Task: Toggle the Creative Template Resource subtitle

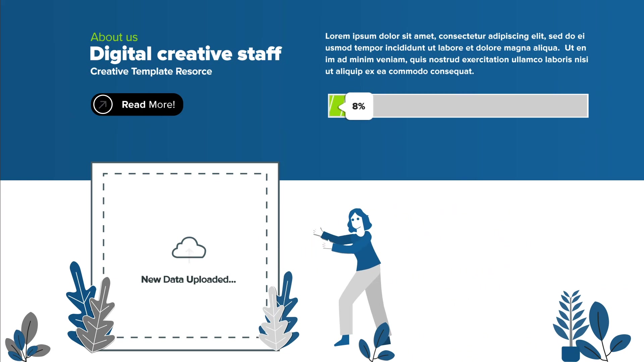Action: 151,71
